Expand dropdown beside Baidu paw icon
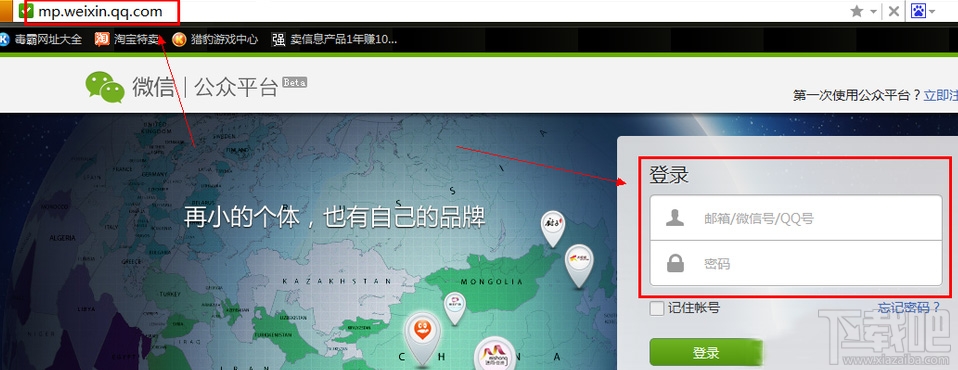 pyautogui.click(x=932, y=12)
